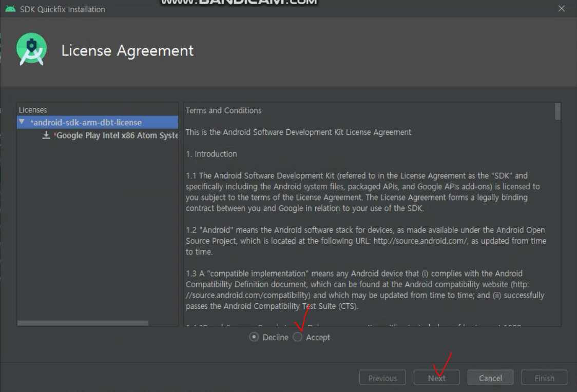Click the disabled Finish button
The height and width of the screenshot is (392, 577).
click(x=544, y=378)
